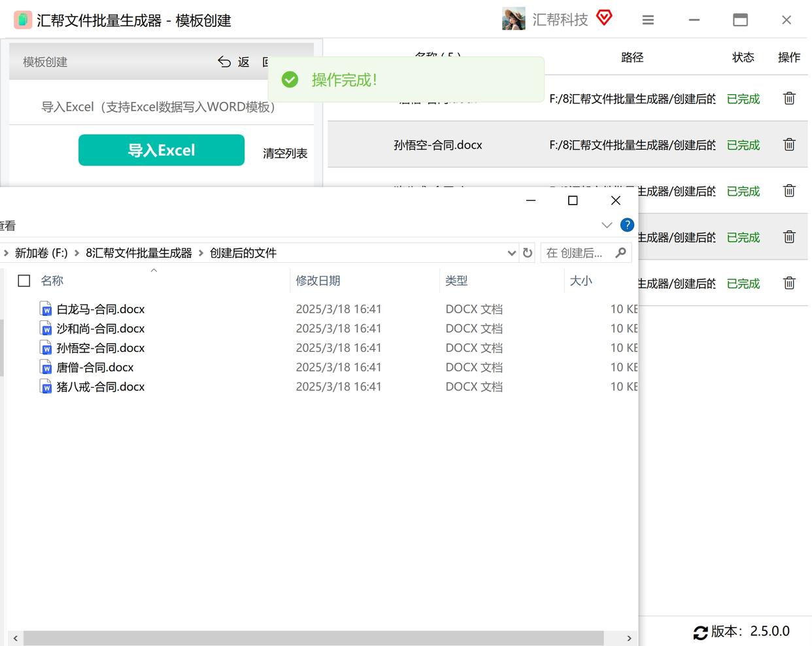This screenshot has height=646, width=812.
Task: Expand the chevron after 新加卷 (F:) in the path
Action: [x=76, y=253]
